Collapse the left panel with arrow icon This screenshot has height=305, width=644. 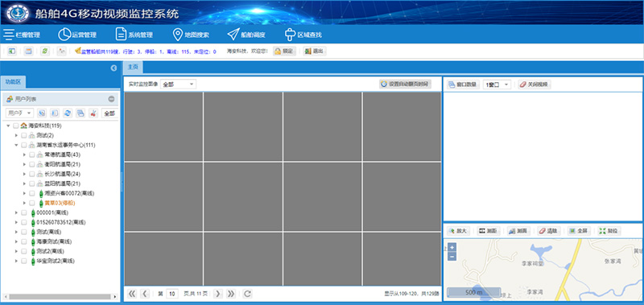(x=114, y=68)
